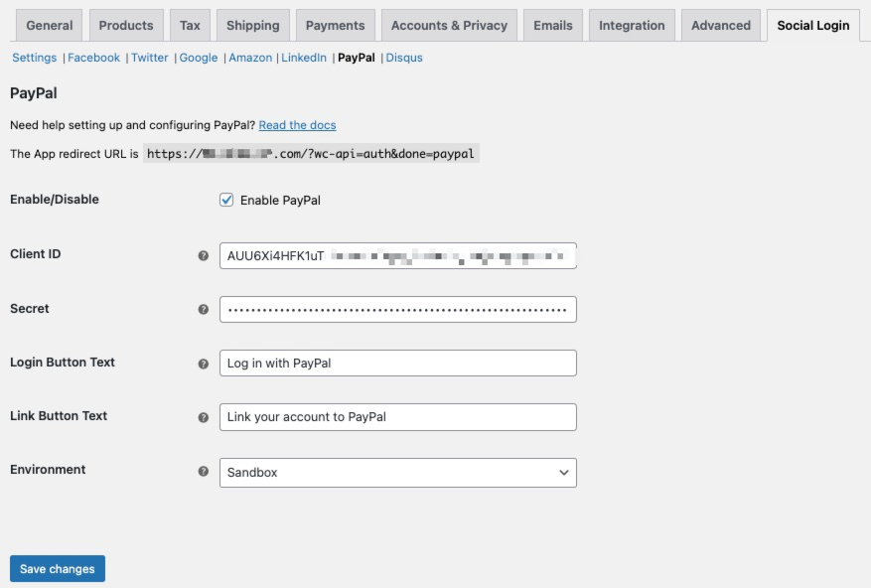The image size is (871, 588).
Task: Open the Facebook social login section
Action: point(93,58)
